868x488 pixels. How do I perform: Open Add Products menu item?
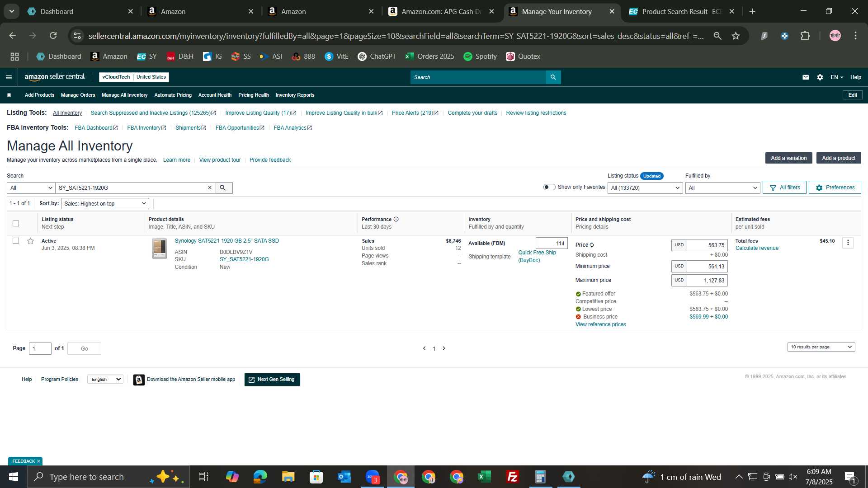tap(39, 95)
